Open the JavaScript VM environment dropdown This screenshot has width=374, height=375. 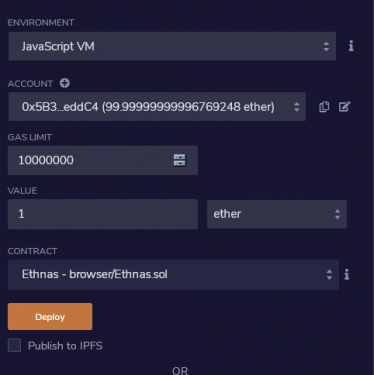pyautogui.click(x=172, y=46)
